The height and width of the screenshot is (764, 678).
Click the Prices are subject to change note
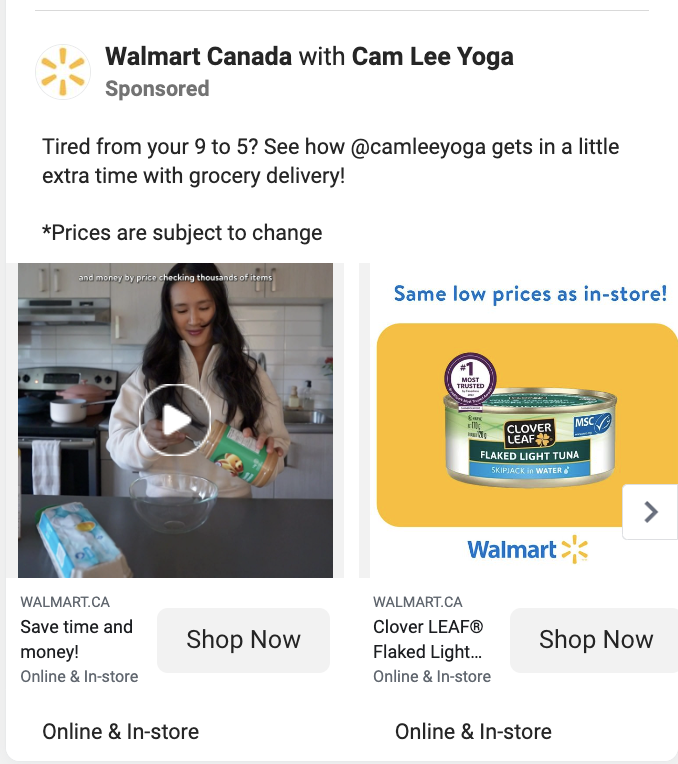click(182, 233)
